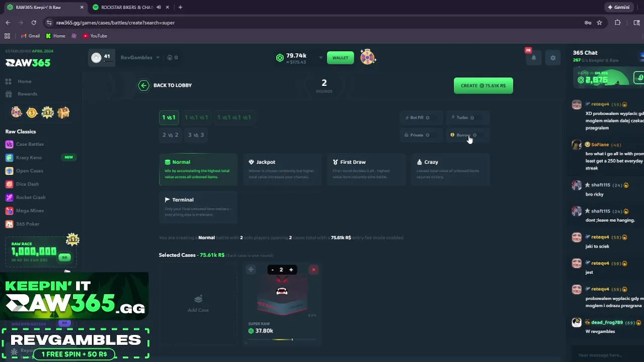This screenshot has height=362, width=644.
Task: Select Crazy battle mode
Action: tap(450, 169)
